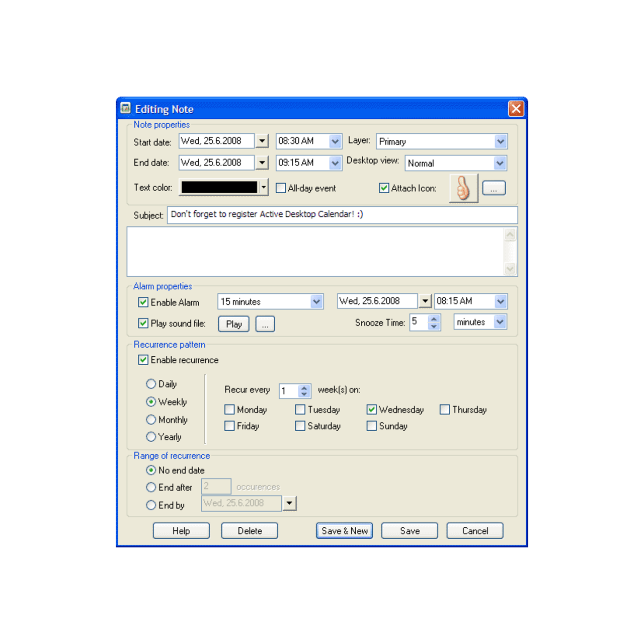This screenshot has height=644, width=644.
Task: Check the Friday checkbox
Action: tap(229, 426)
